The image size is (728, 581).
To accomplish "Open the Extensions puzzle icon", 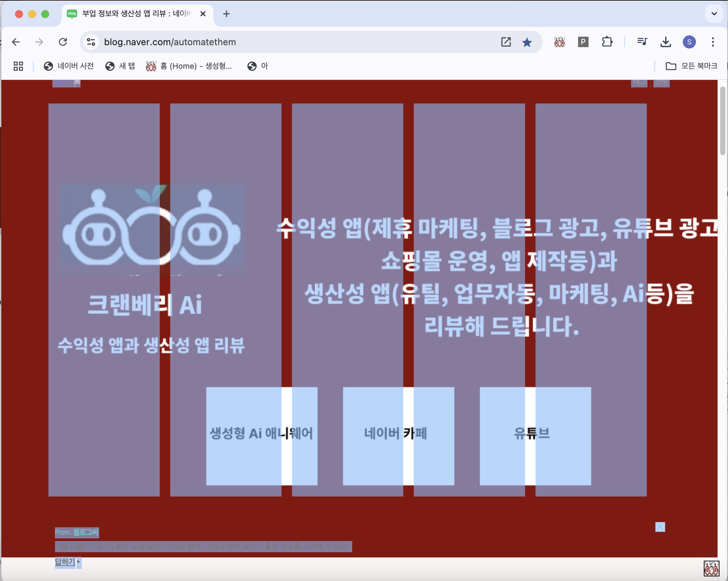I will (607, 42).
